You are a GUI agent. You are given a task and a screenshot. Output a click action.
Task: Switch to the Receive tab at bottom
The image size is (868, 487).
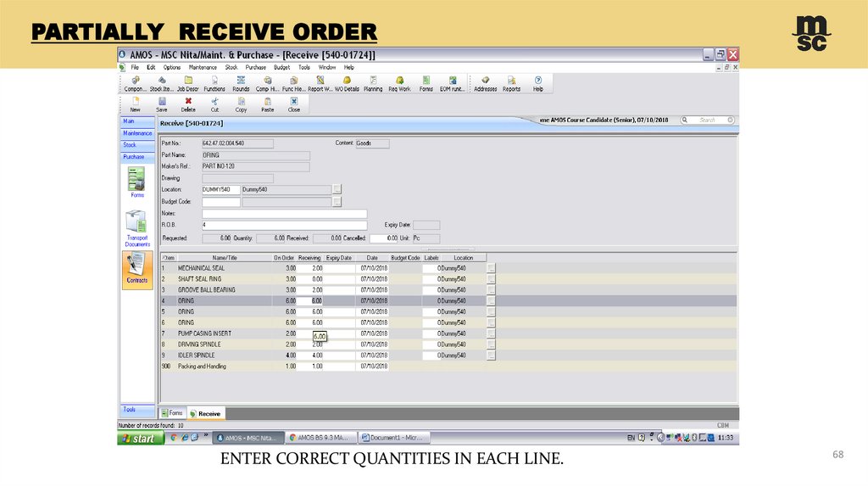tap(205, 414)
